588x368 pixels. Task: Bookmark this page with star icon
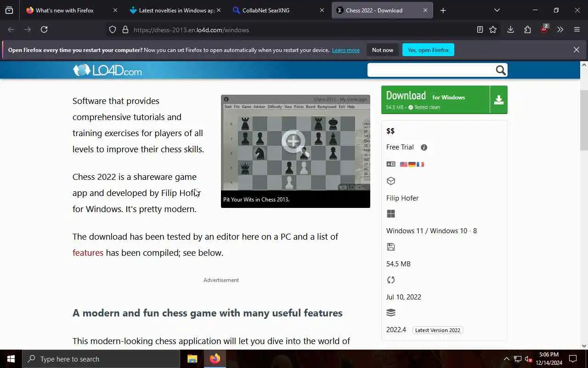coord(493,29)
